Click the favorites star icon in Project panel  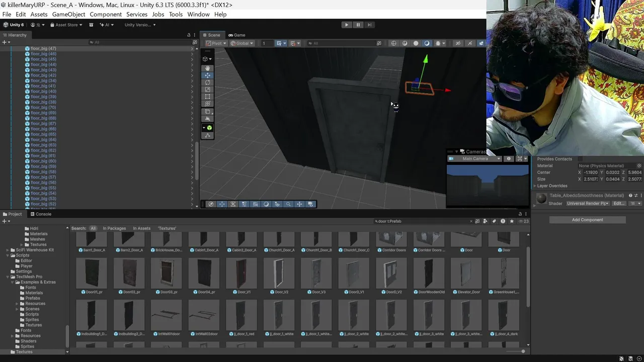tap(512, 221)
